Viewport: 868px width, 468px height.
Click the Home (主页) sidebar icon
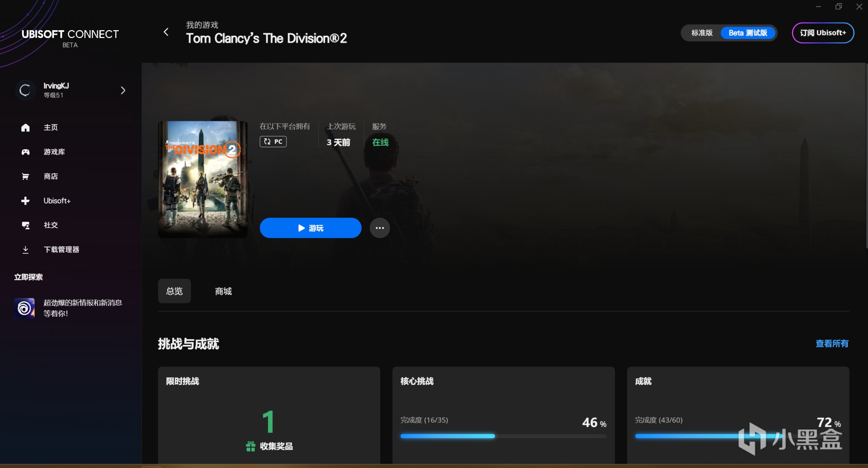pos(25,128)
